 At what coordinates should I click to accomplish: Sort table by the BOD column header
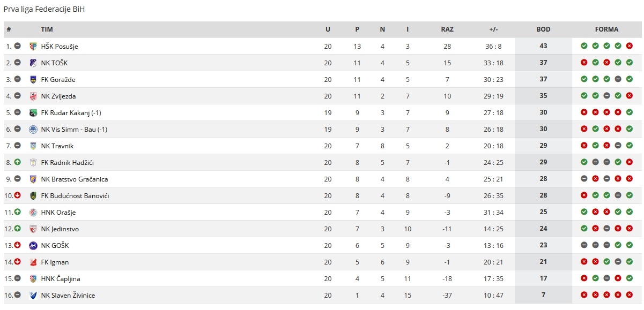coord(543,29)
